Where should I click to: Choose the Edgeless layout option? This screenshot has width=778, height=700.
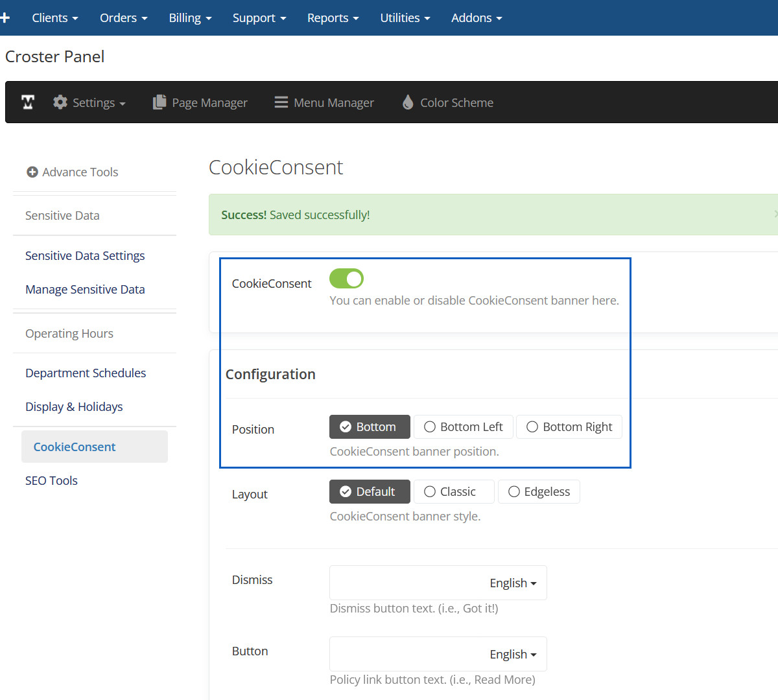point(539,492)
